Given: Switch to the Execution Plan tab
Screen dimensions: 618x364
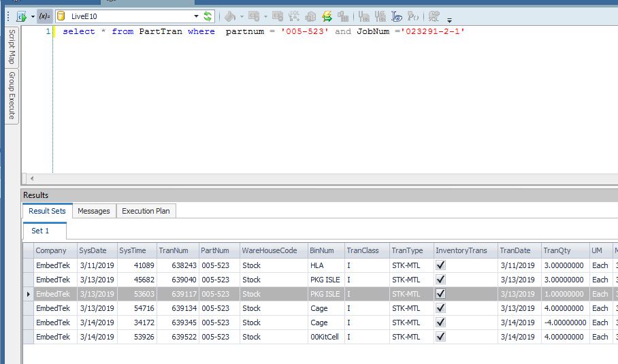Looking at the screenshot, I should (x=146, y=211).
